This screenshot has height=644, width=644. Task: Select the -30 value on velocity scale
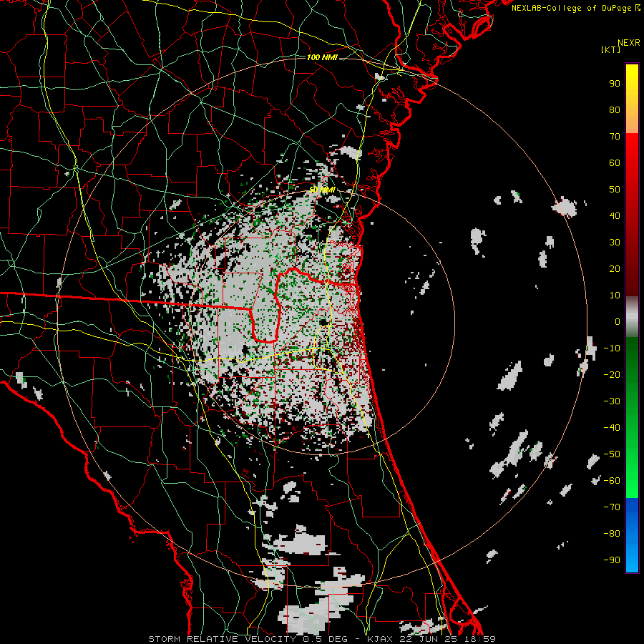612,401
